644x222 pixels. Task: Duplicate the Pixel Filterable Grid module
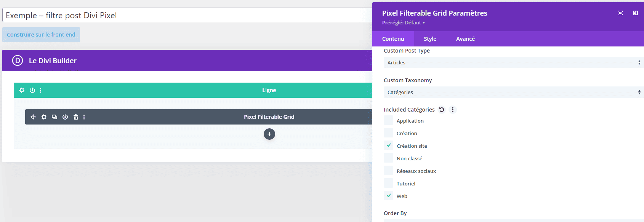point(54,117)
